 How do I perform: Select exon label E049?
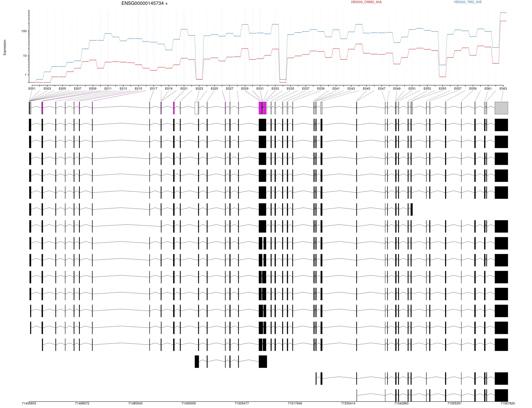coord(397,89)
